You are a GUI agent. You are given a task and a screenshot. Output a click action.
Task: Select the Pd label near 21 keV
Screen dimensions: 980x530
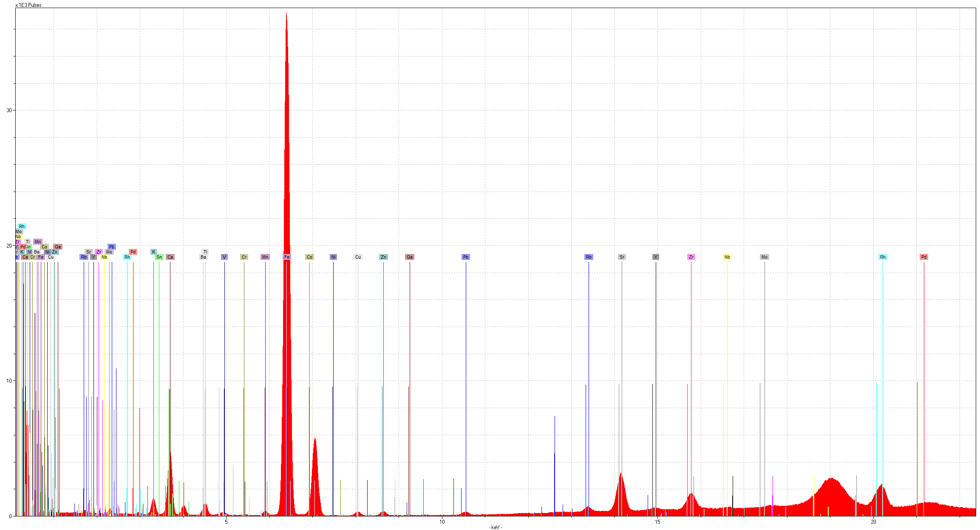[x=924, y=257]
